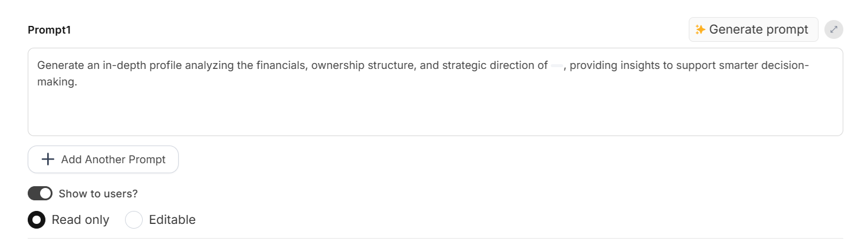The width and height of the screenshot is (868, 251).
Task: Place cursor on the word 'making.' in prompt
Action: click(x=57, y=82)
